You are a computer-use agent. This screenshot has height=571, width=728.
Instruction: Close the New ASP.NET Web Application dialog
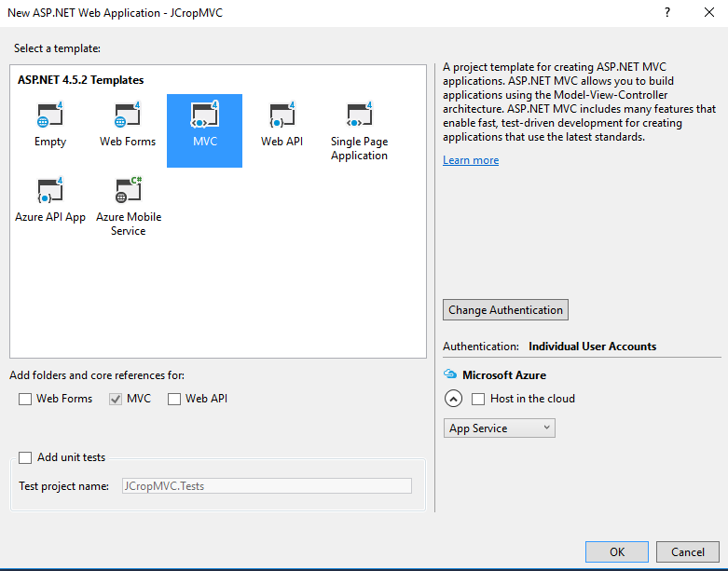pos(709,12)
